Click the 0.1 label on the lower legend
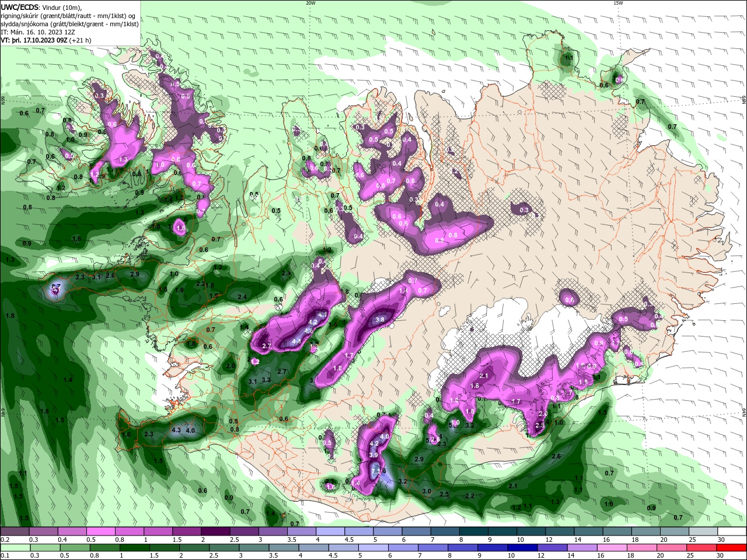This screenshot has height=560, width=747. tap(4, 556)
